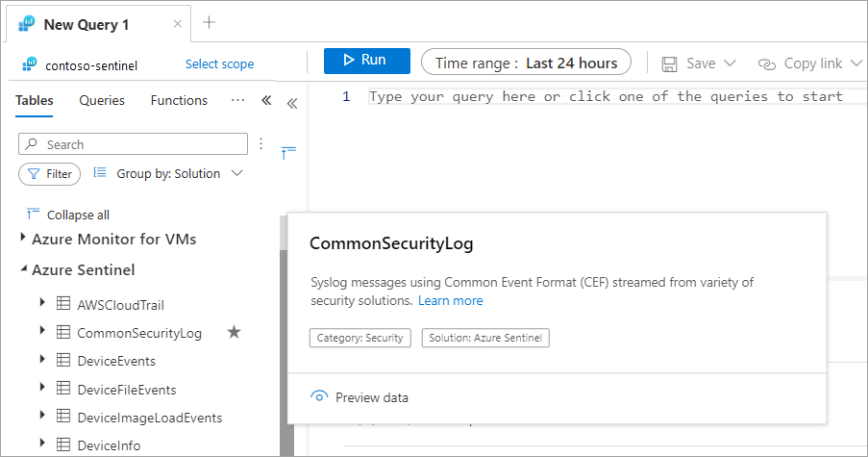Image resolution: width=868 pixels, height=457 pixels.
Task: Collapse the Azure Sentinel group
Action: (x=23, y=268)
